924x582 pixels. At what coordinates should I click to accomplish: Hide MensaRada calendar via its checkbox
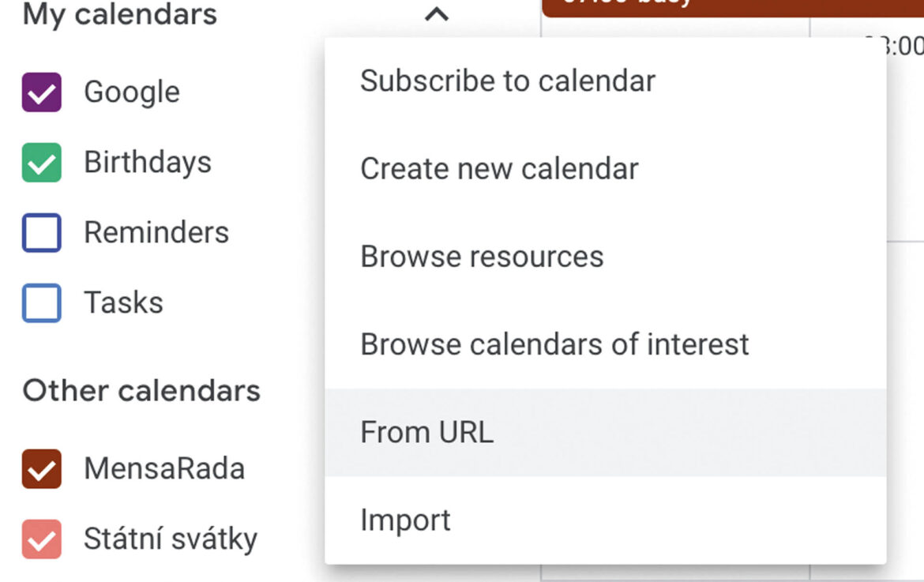[42, 469]
